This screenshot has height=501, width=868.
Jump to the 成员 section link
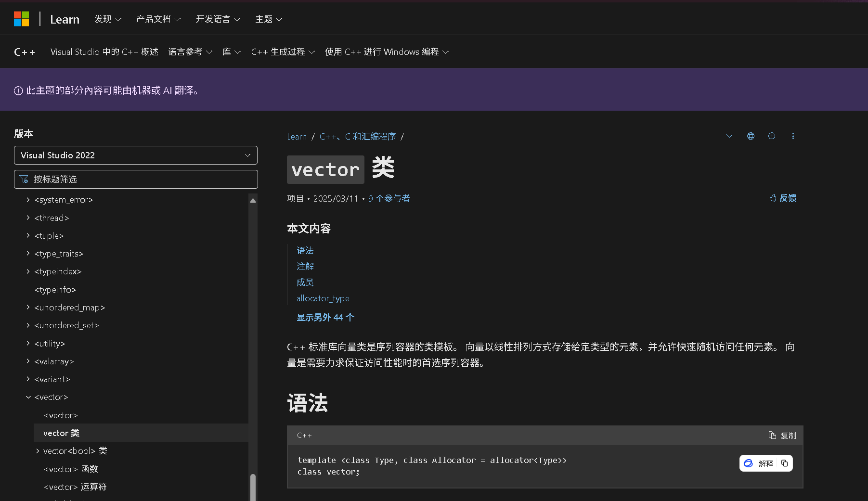[x=305, y=283]
